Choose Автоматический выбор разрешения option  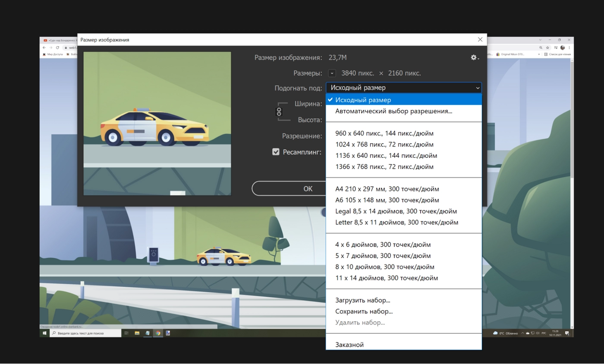[x=403, y=111]
